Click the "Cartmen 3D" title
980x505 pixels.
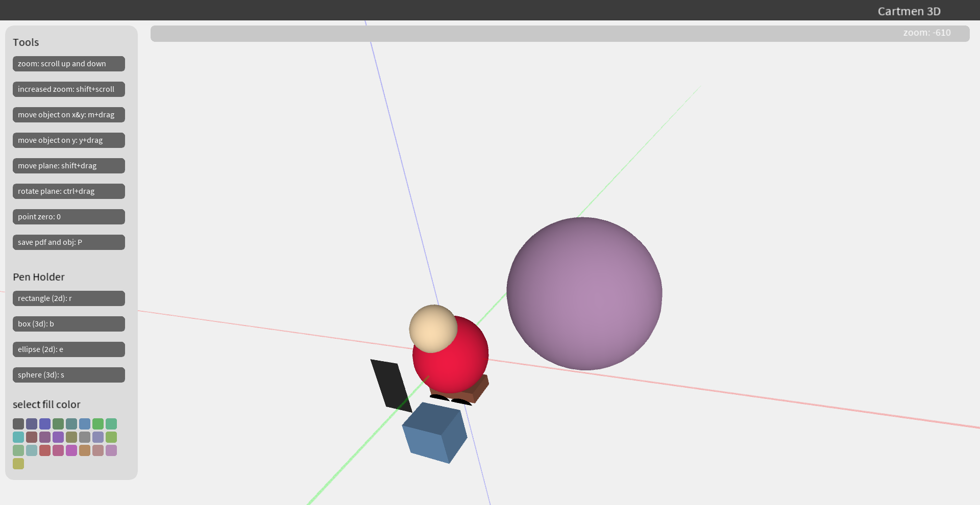[909, 11]
